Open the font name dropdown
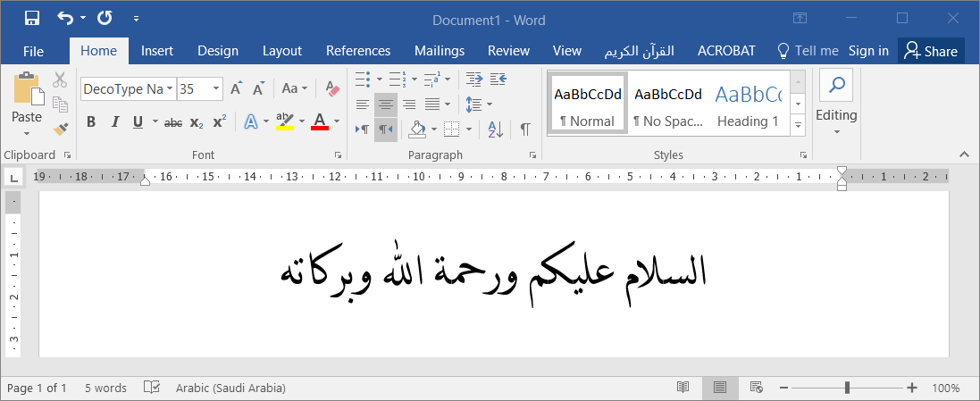 click(169, 88)
